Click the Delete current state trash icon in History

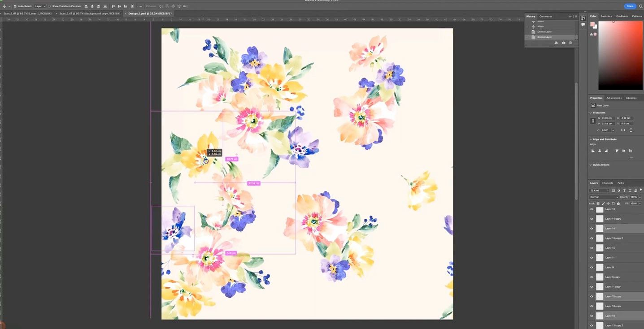click(x=570, y=43)
